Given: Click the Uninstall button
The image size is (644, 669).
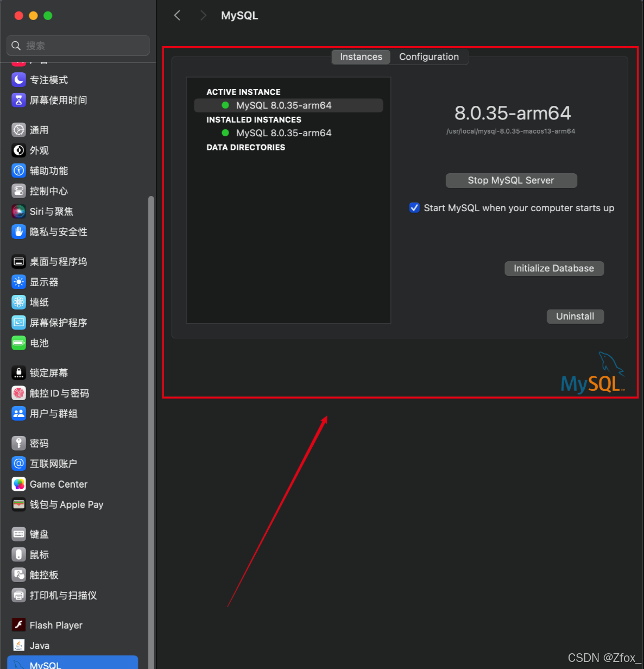Looking at the screenshot, I should (575, 317).
